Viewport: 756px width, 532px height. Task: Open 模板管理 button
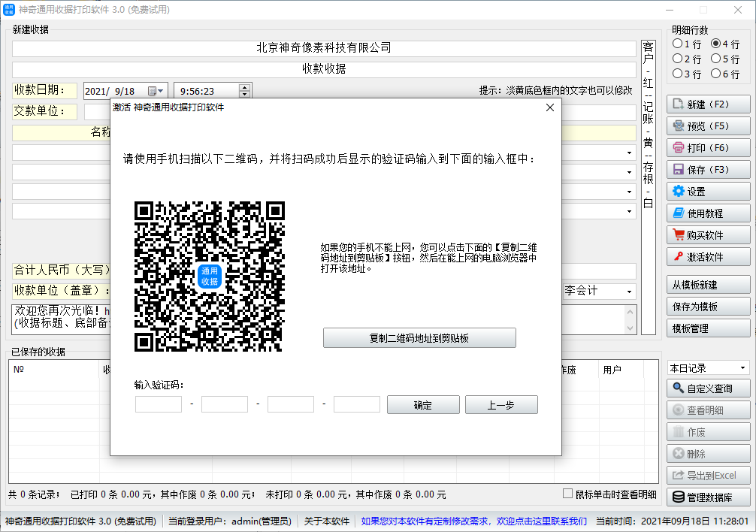(708, 328)
